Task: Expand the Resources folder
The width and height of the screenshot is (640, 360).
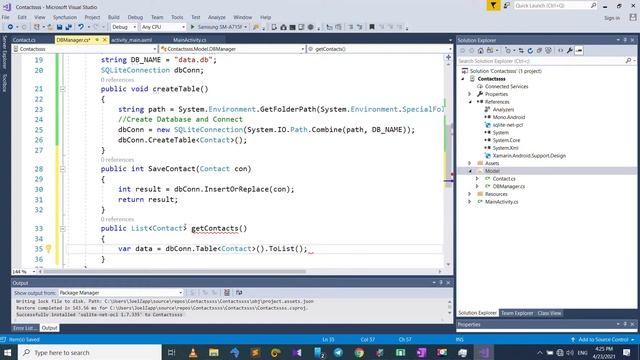Action: 469,194
